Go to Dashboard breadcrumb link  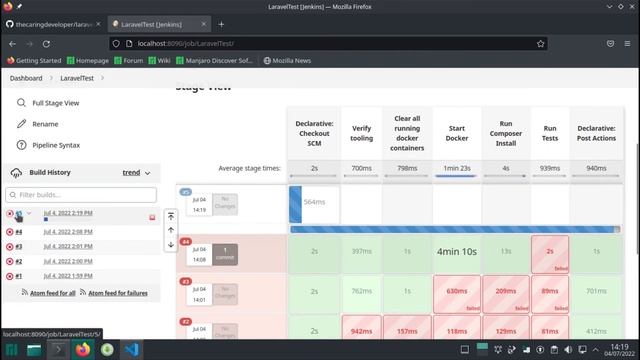tap(26, 78)
